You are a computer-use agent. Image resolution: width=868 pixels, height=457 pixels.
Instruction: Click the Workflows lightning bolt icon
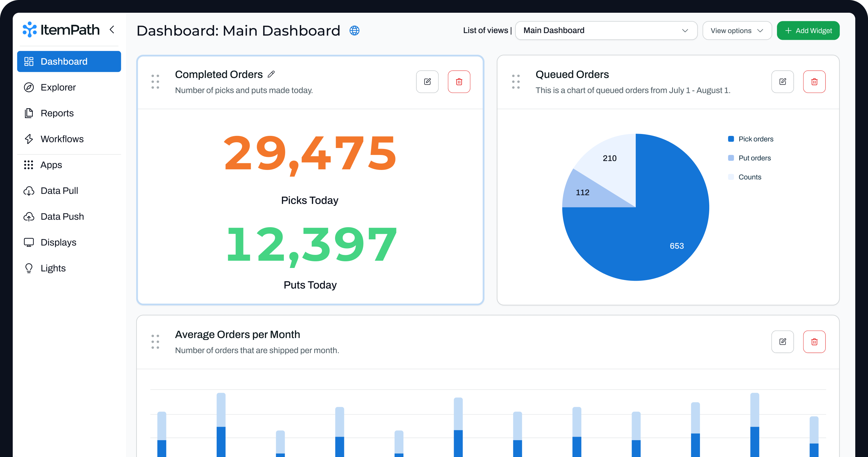(29, 139)
